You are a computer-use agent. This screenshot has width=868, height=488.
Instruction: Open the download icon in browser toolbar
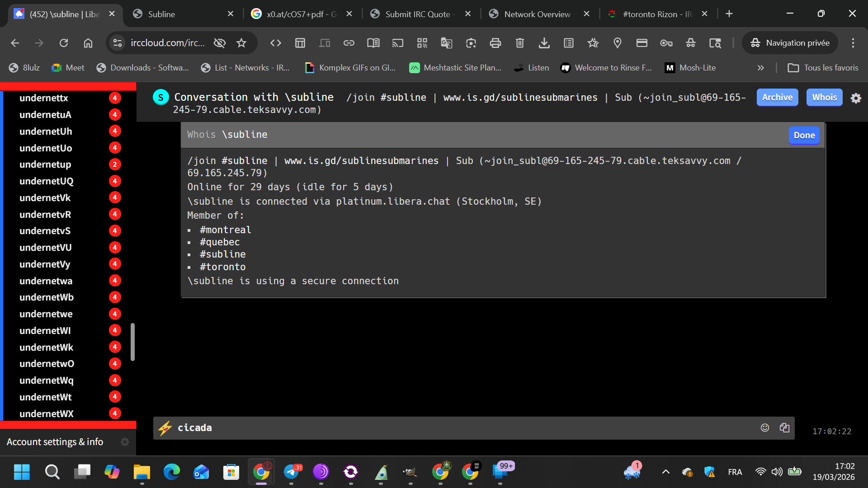[544, 43]
